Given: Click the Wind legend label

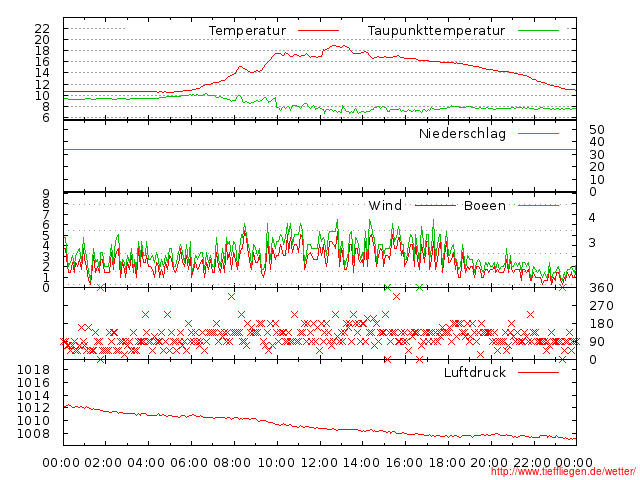Looking at the screenshot, I should (385, 205).
